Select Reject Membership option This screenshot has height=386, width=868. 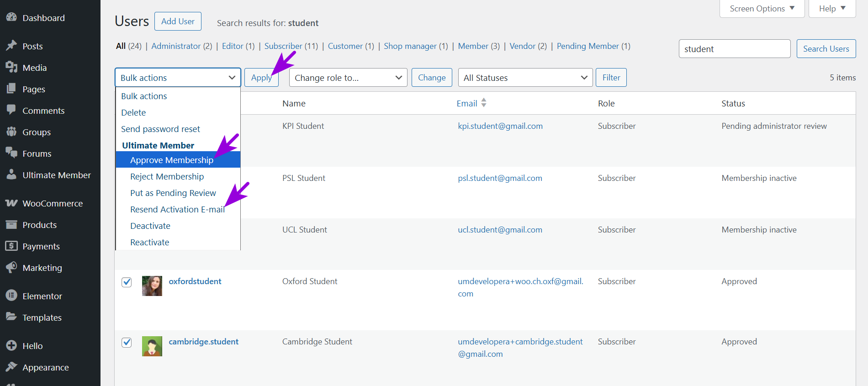178,177
